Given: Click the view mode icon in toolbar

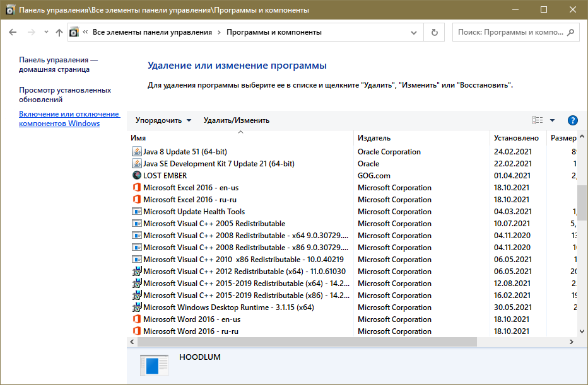Looking at the screenshot, I should click(x=538, y=120).
